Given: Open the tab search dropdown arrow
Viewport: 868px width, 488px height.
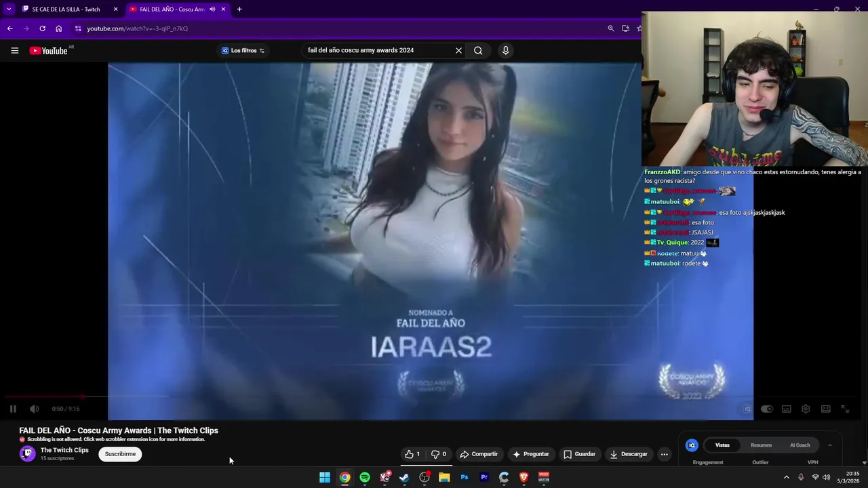Looking at the screenshot, I should [8, 9].
